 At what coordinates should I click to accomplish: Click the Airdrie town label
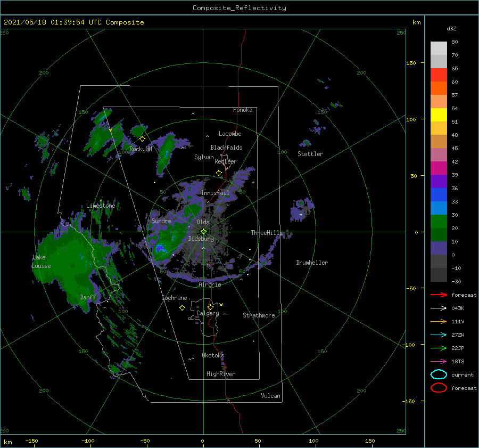[x=210, y=284]
